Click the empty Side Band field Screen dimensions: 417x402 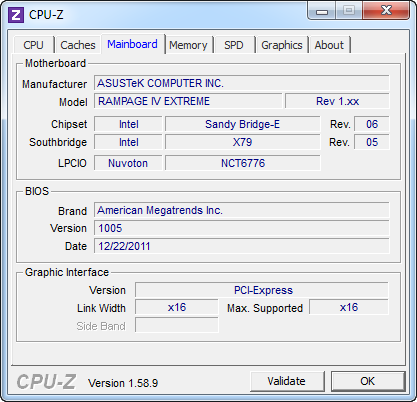(177, 325)
